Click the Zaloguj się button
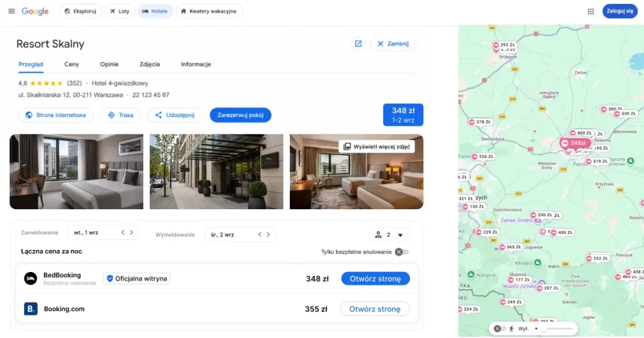The height and width of the screenshot is (338, 644). 619,11
